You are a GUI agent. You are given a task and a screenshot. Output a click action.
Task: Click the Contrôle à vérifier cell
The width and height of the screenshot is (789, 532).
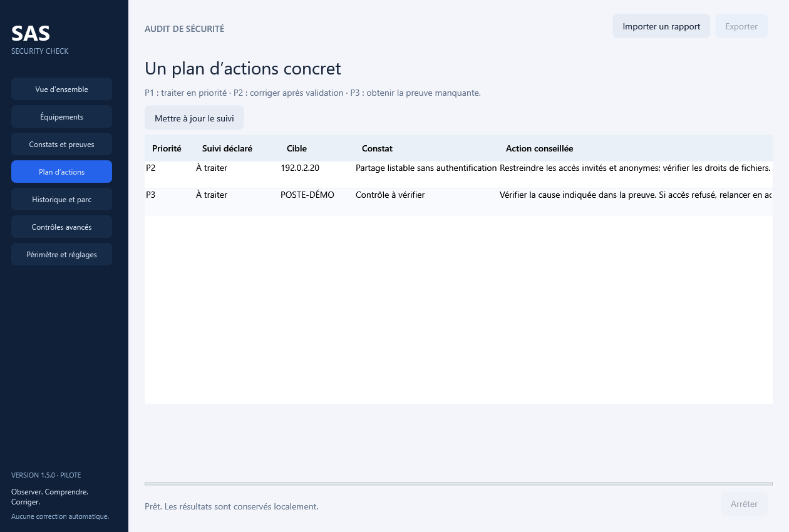pos(390,195)
